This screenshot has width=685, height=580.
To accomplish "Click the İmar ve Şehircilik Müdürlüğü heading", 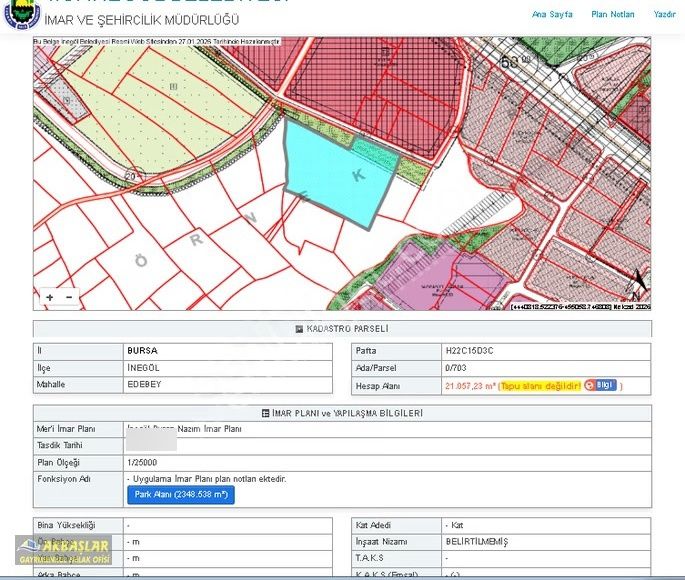I will [142, 20].
